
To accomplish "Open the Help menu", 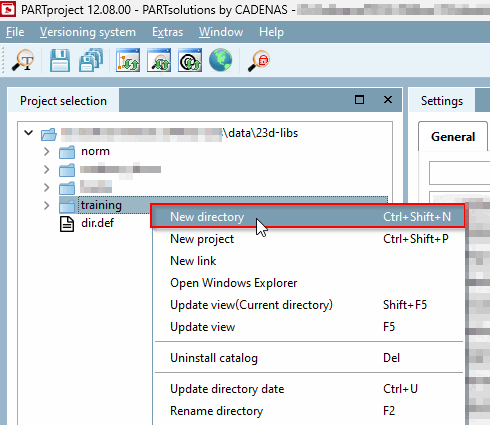I will pos(271,32).
